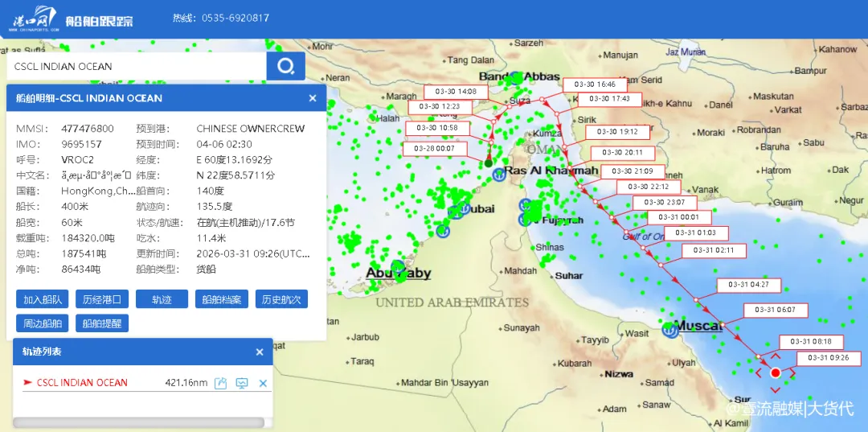Viewport: 868px width, 432px height.
Task: Click the Abu Dhabi port anchor icon
Action: (397, 266)
